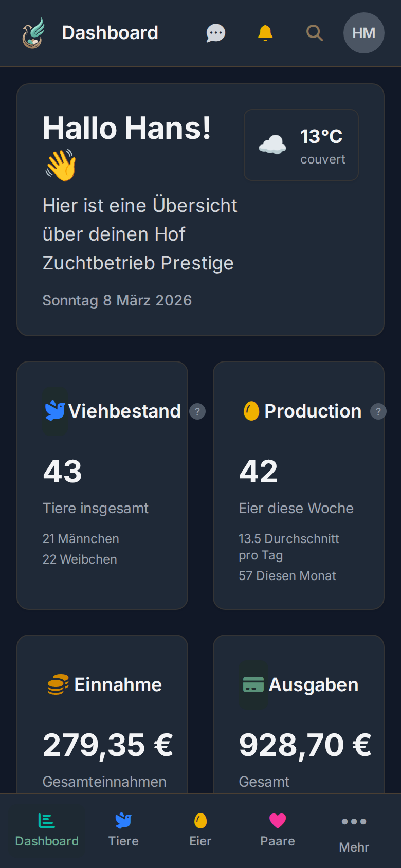Click the help icon next to Production
Viewport: 401px width, 868px height.
[x=378, y=411]
